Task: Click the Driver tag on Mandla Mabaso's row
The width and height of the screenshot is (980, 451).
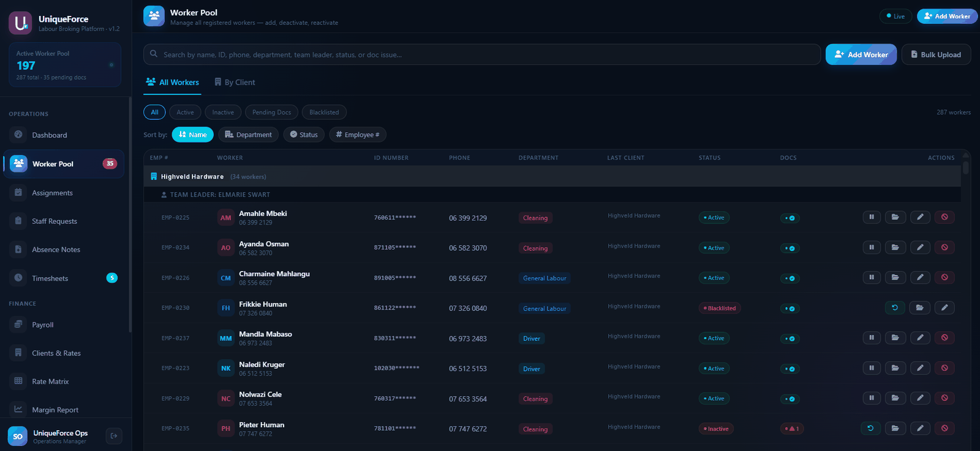Action: (532, 338)
